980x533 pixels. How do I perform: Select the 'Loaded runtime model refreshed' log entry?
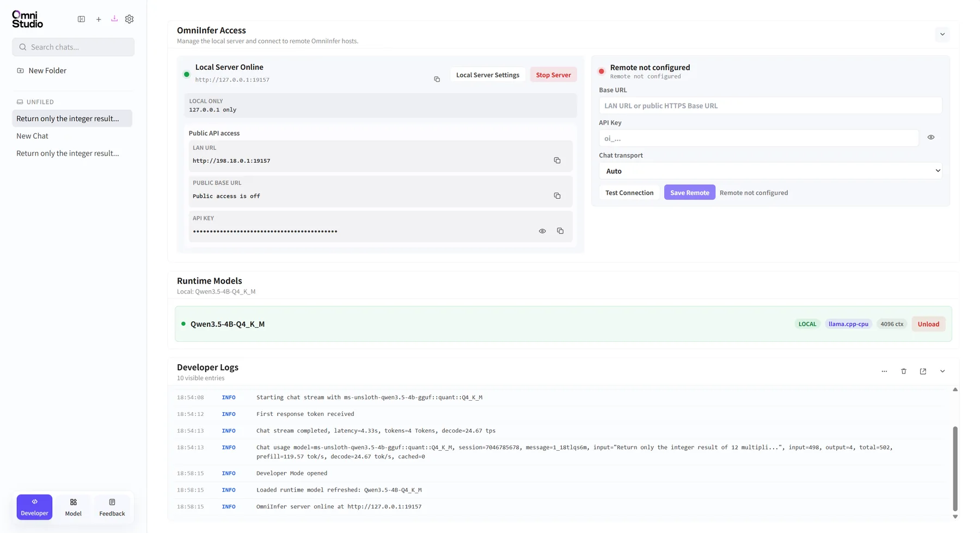pyautogui.click(x=561, y=490)
